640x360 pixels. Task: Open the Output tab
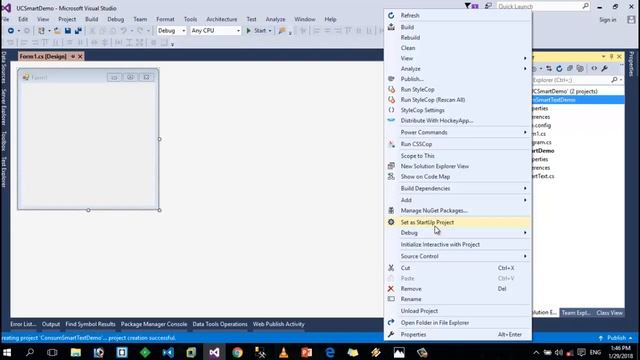tap(51, 324)
